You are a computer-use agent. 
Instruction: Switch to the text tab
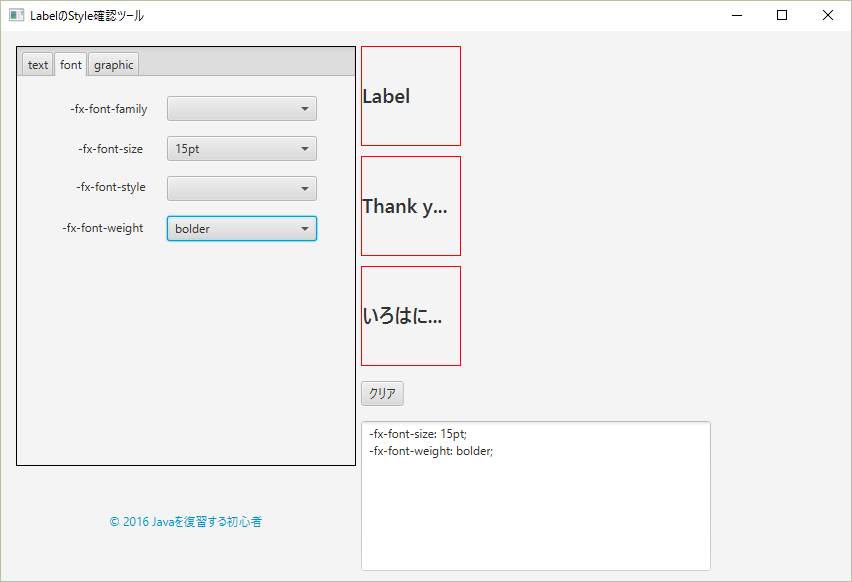pyautogui.click(x=37, y=64)
